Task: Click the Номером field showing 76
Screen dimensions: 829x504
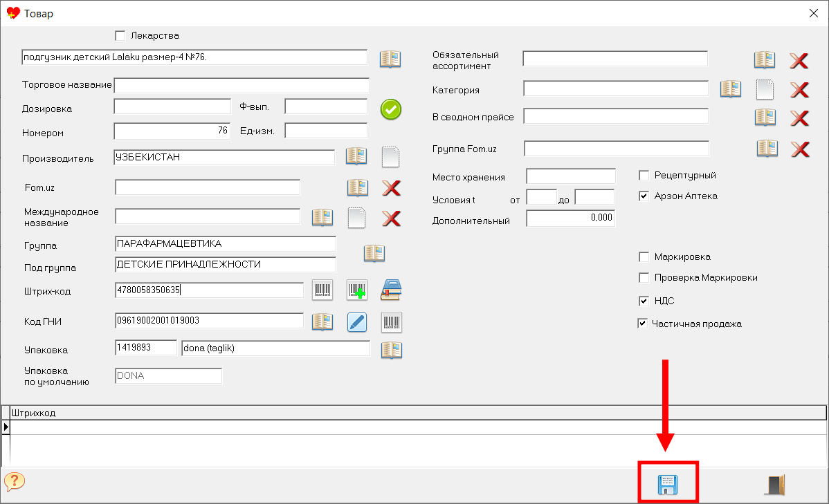Action: click(x=172, y=131)
